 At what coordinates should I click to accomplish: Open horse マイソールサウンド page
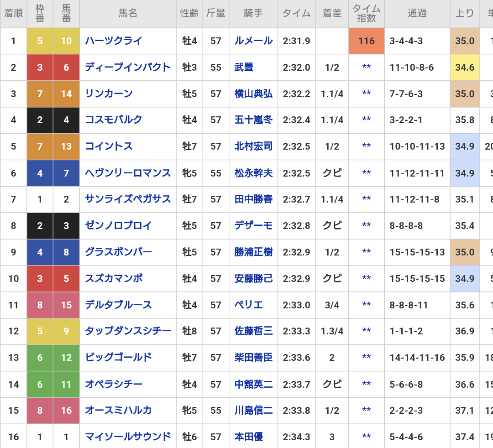[x=128, y=437]
